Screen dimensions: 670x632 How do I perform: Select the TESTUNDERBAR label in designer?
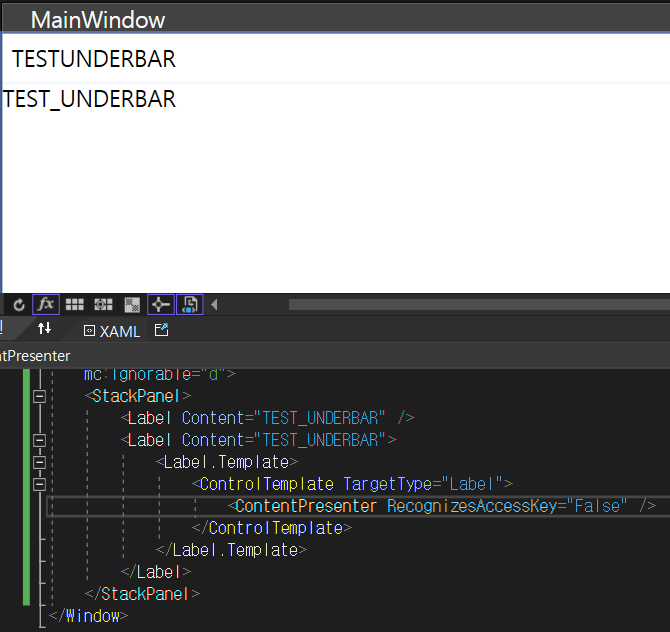[94, 59]
